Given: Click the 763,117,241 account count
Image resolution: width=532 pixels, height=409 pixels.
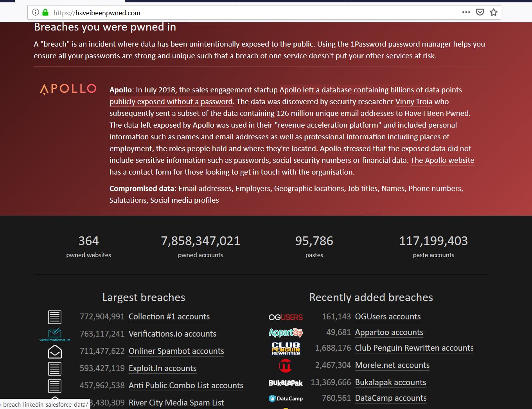Looking at the screenshot, I should click(x=102, y=334).
